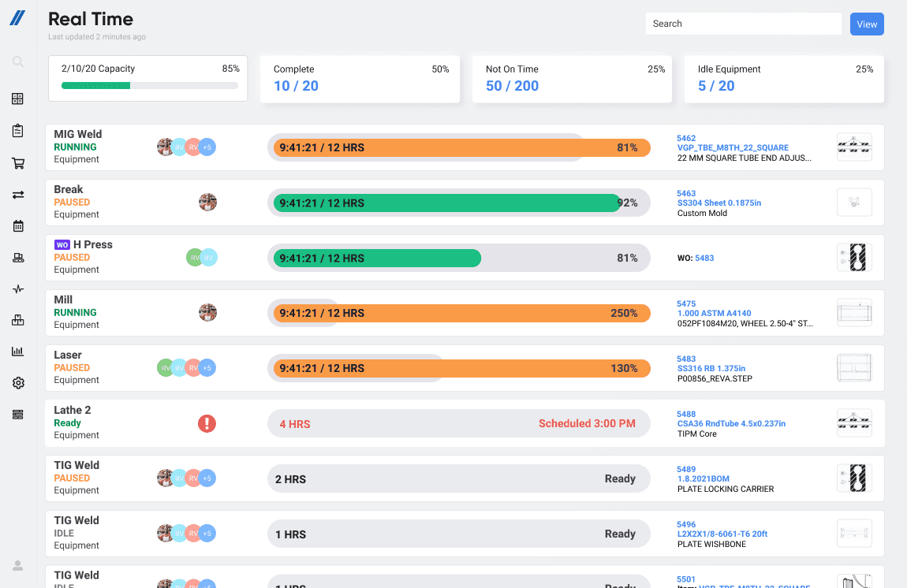The image size is (907, 588).
Task: View the bar chart analytics icon
Action: [17, 351]
